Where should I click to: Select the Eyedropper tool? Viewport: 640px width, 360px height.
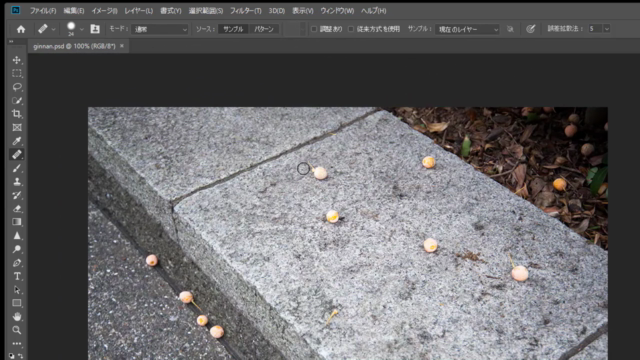pos(17,141)
